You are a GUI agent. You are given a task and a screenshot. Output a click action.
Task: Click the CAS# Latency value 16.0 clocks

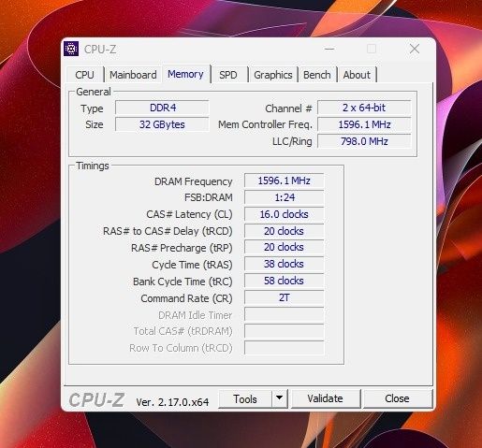click(x=285, y=214)
